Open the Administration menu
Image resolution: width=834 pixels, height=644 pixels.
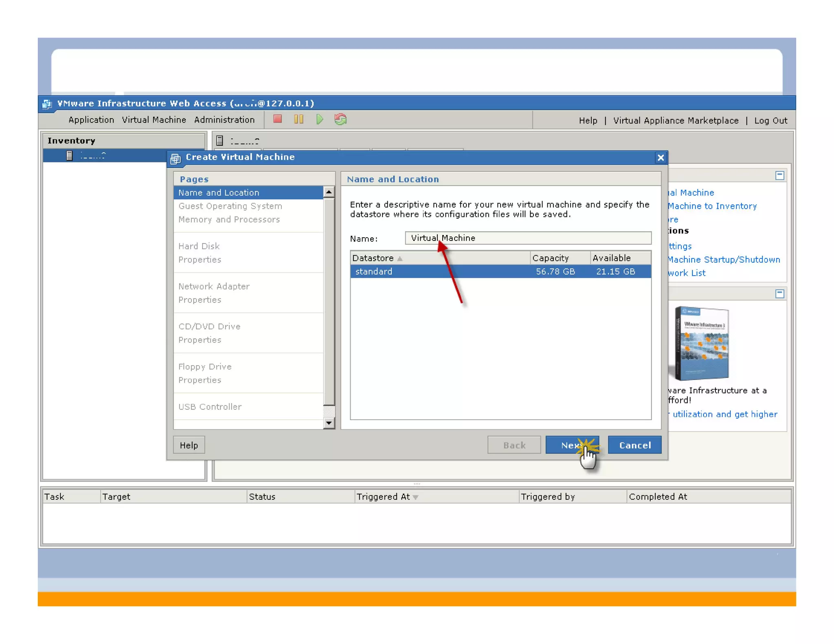224,120
